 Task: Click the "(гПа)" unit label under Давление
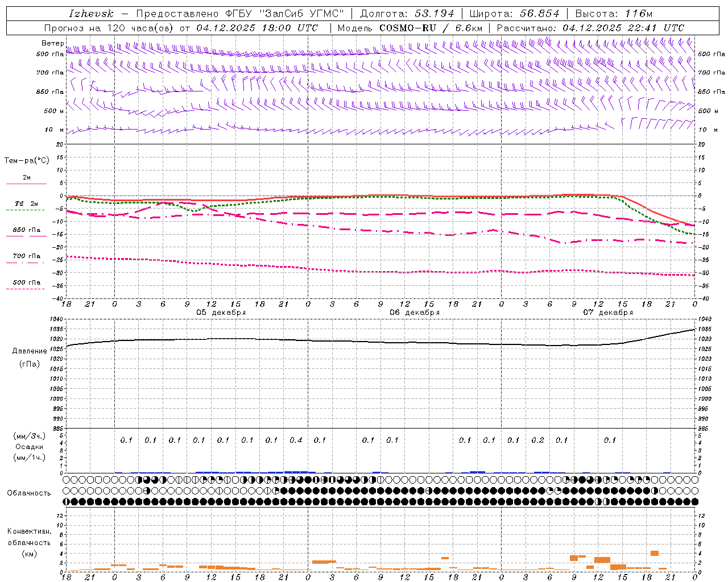coord(30,364)
